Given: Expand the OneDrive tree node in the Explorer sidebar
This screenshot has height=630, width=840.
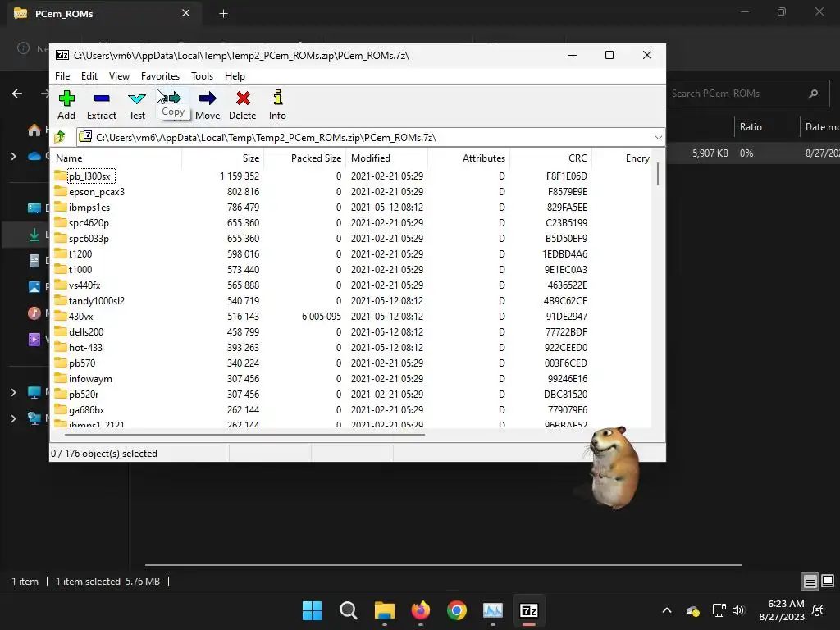Looking at the screenshot, I should [13, 157].
